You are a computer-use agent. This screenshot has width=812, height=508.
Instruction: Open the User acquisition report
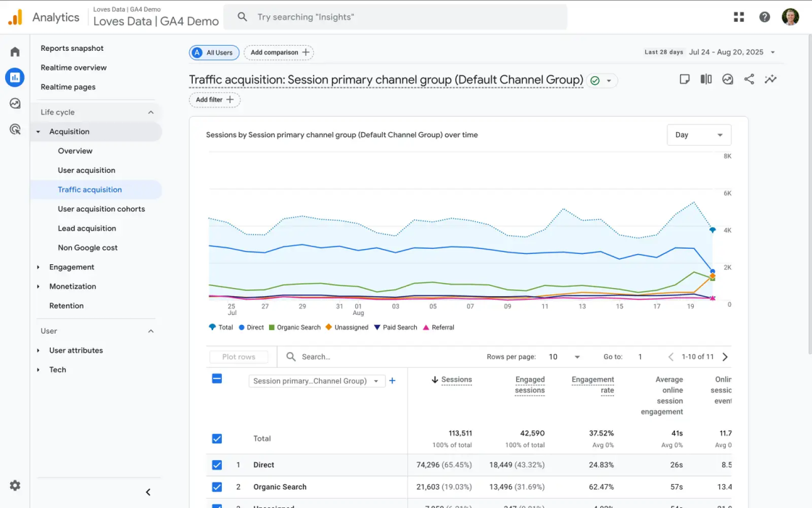pos(87,170)
